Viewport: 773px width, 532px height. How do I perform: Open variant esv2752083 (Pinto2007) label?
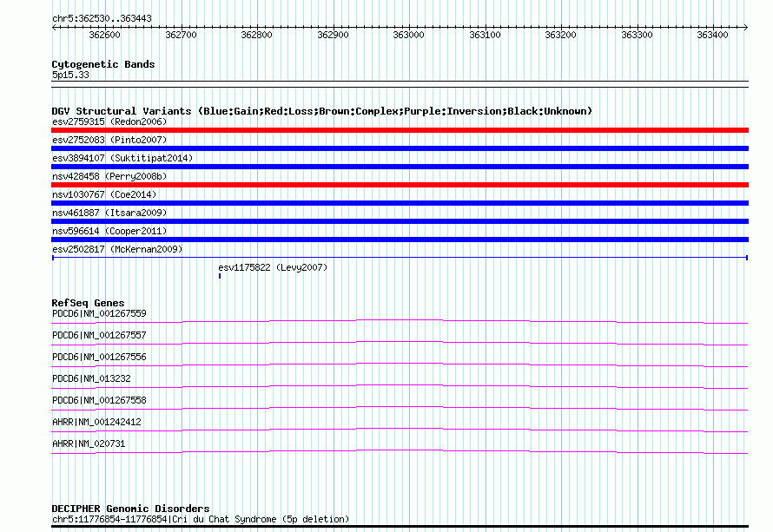109,140
